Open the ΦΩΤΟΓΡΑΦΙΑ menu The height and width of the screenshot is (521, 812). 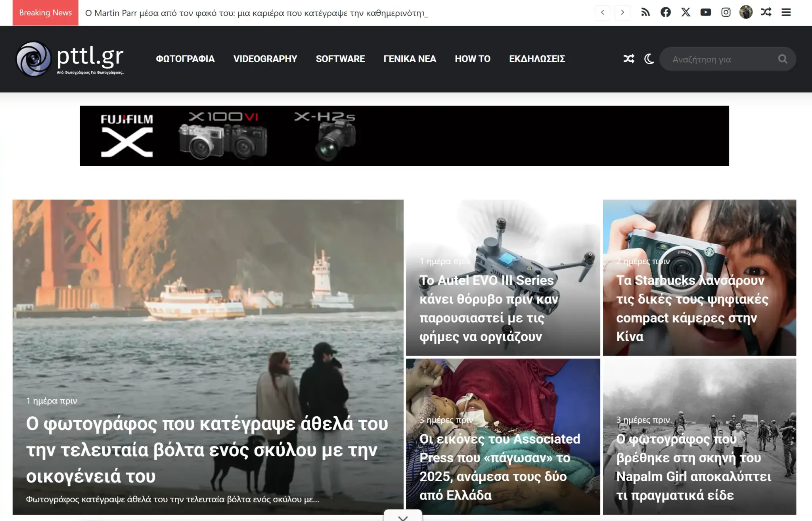click(185, 59)
